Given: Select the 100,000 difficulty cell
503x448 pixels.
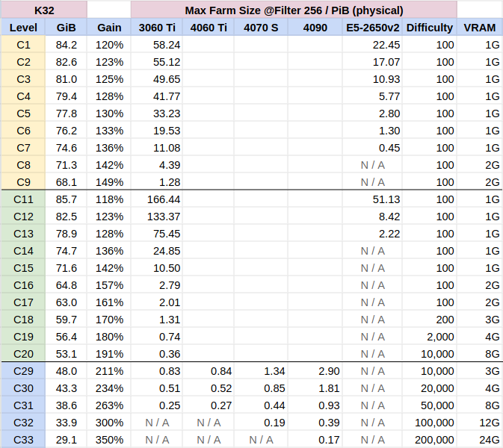Looking at the screenshot, I should [x=430, y=423].
